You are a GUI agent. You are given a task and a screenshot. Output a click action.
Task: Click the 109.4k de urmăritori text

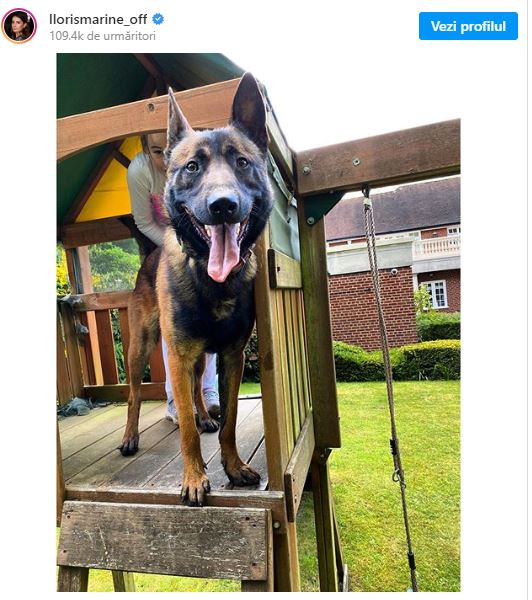[103, 36]
